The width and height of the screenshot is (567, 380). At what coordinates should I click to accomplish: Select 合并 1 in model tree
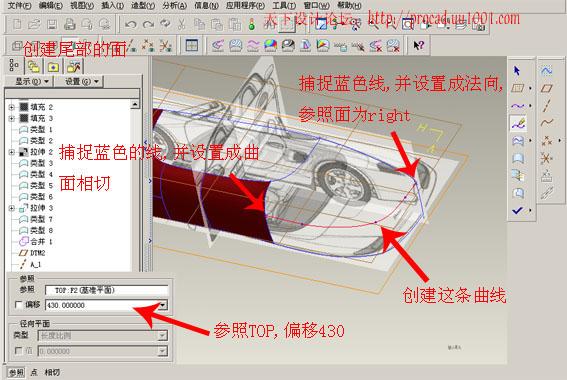point(36,242)
